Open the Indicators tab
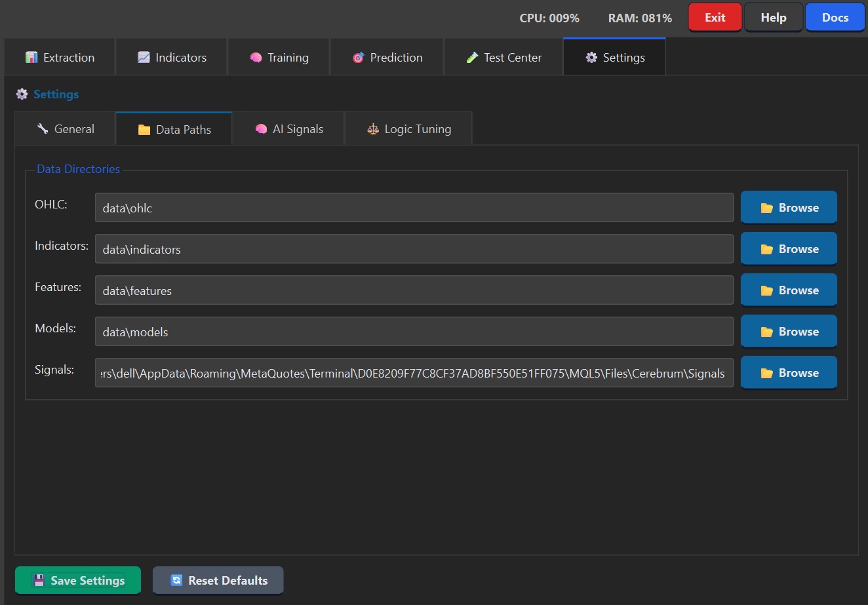Screen dimensions: 868x605 [171, 57]
